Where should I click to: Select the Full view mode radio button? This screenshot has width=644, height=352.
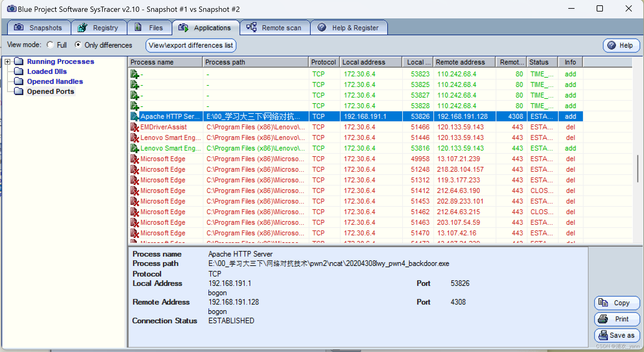tap(50, 45)
